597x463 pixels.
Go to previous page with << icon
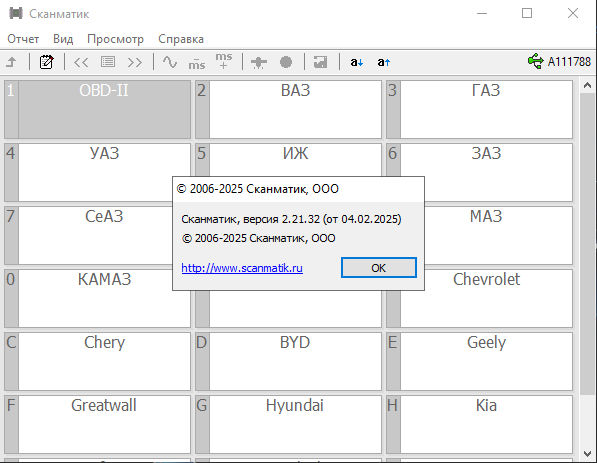click(x=81, y=62)
